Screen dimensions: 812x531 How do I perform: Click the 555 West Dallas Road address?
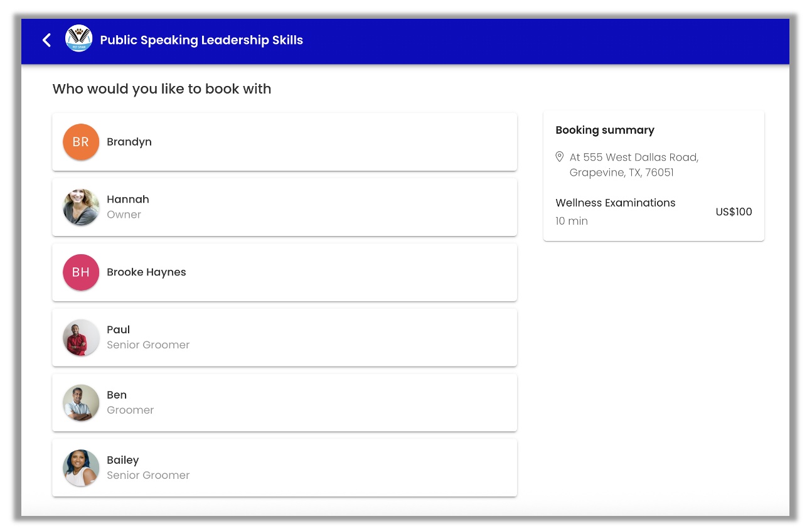[634, 158]
